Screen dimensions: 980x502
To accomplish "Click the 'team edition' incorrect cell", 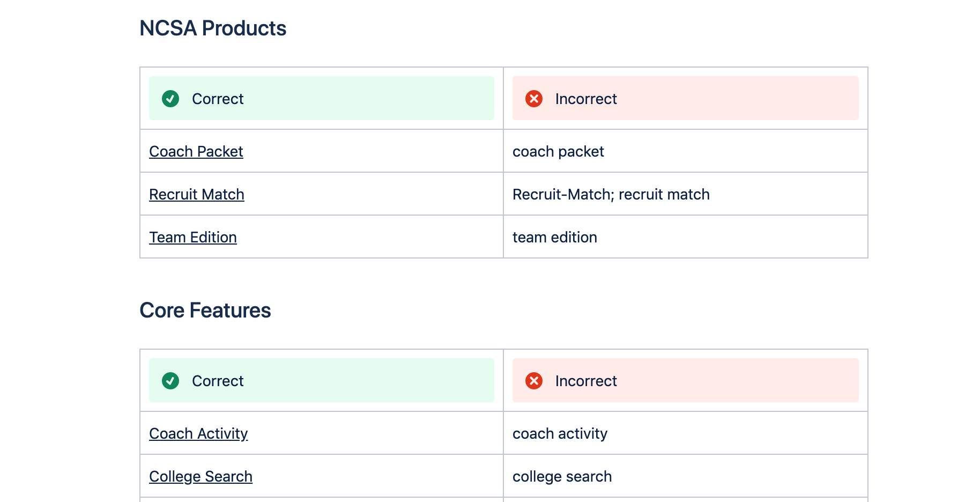I will [x=685, y=237].
